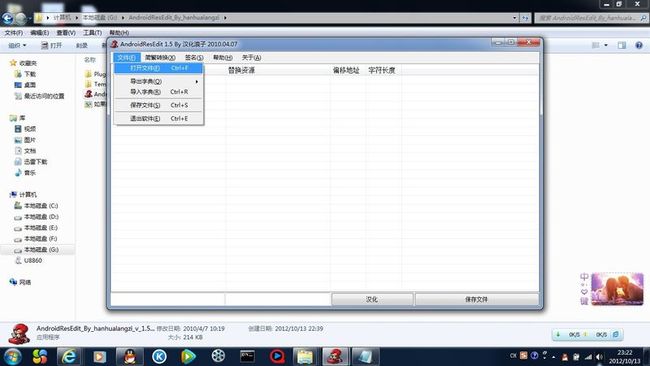Select 下载 under favorites
This screenshot has width=650, height=366.
point(29,74)
